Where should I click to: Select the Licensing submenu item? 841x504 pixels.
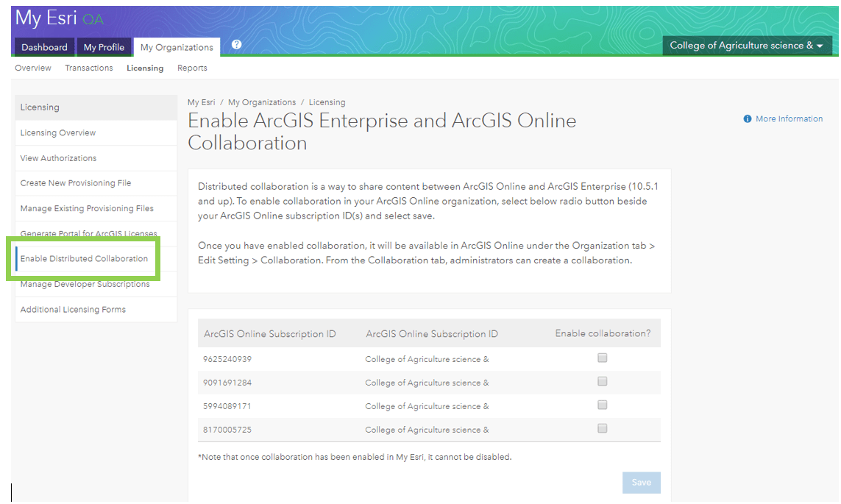[x=145, y=68]
